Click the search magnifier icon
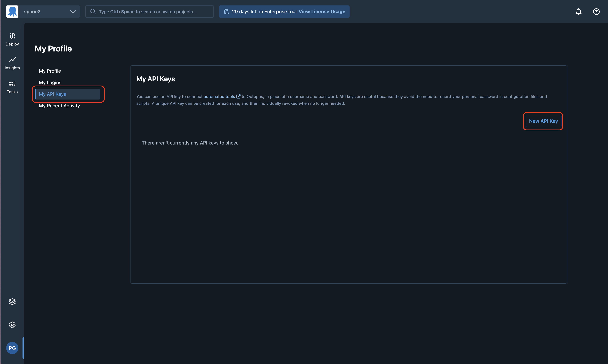Screen dimensions: 608x364 (93, 12)
